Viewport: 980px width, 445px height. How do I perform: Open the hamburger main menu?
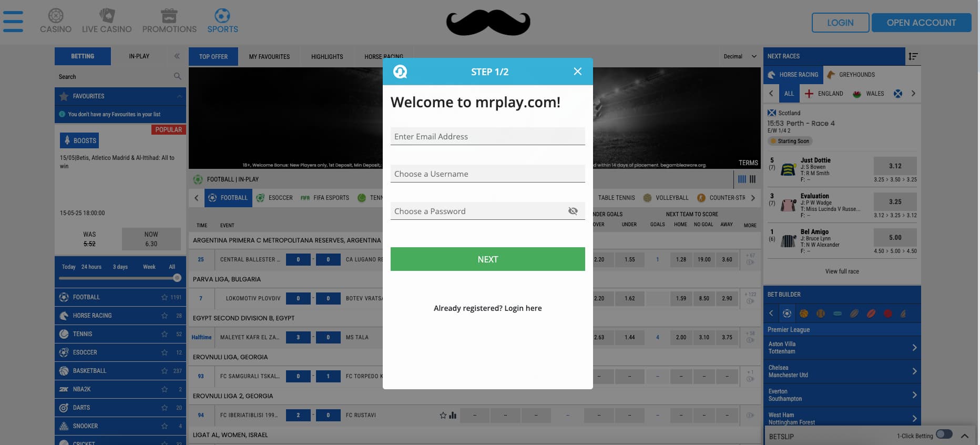pyautogui.click(x=13, y=22)
